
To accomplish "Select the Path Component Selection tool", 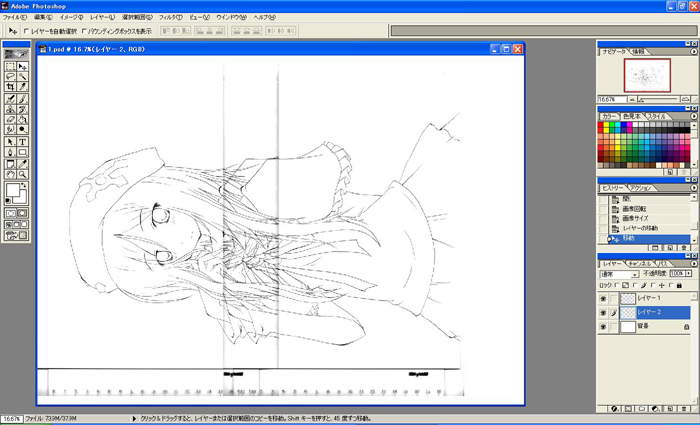I will point(10,142).
